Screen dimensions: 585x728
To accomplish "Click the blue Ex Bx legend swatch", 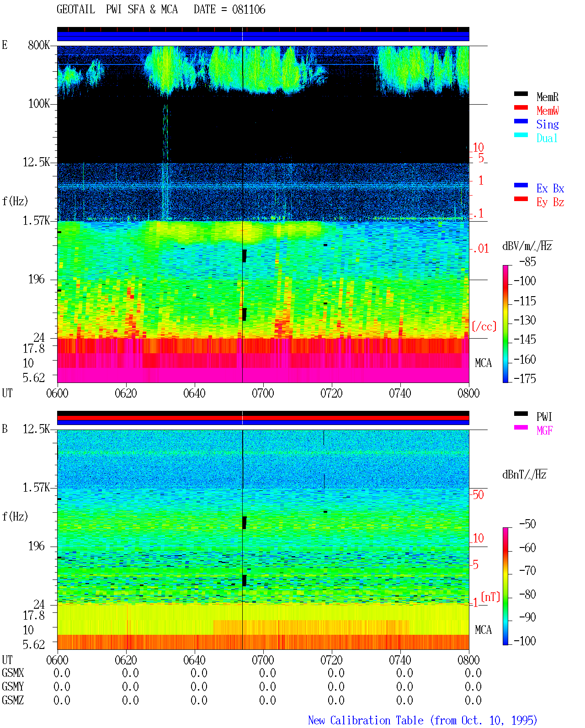I will [x=521, y=185].
